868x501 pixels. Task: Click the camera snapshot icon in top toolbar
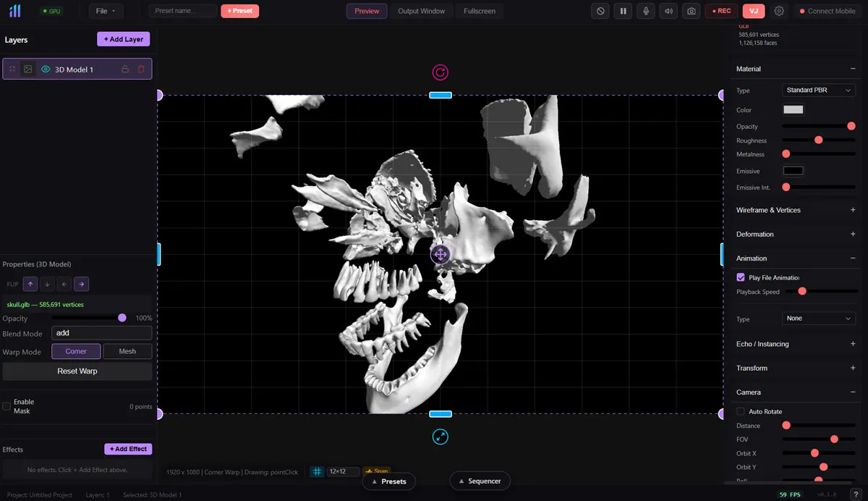pos(690,11)
